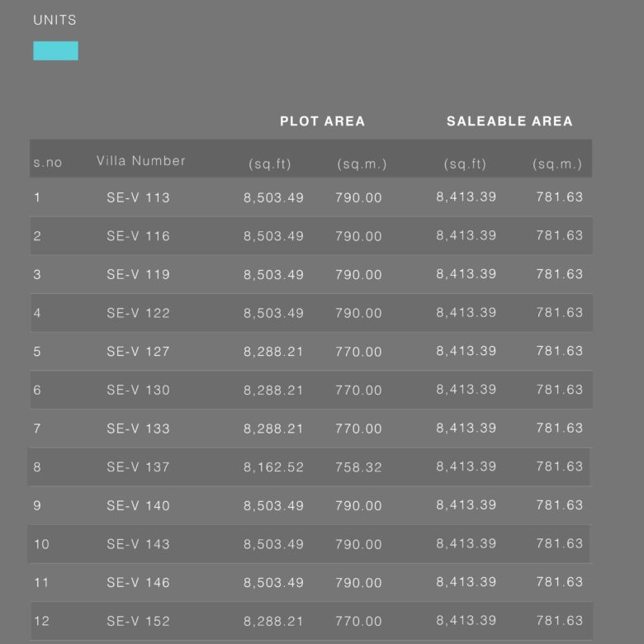644x644 pixels.
Task: Click villa SE-V 146 in row 11
Action: [x=138, y=582]
